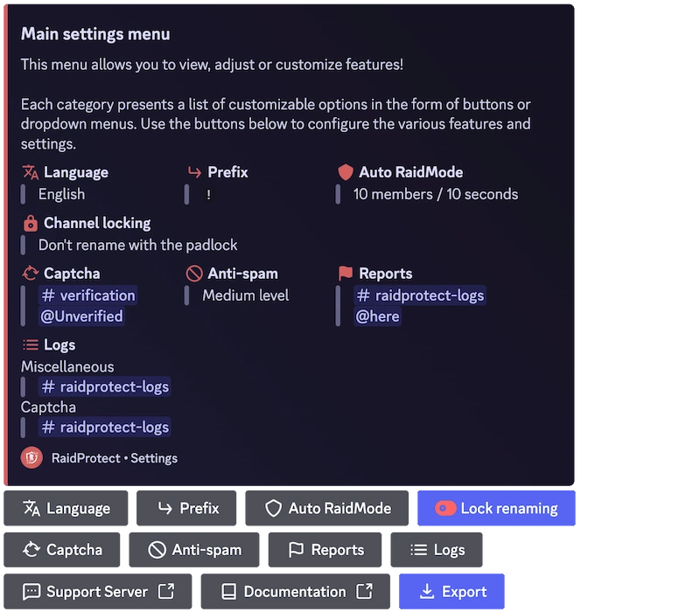Click the red Auto RaidMode shield icon
This screenshot has width=700, height=612.
[345, 172]
